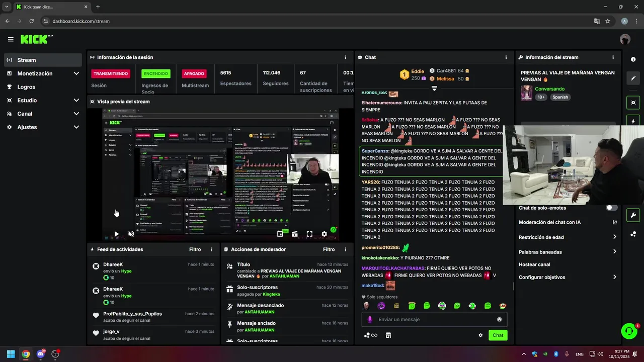Click jorge_v in activity feed
Screen dimensions: 644x362
(x=111, y=332)
